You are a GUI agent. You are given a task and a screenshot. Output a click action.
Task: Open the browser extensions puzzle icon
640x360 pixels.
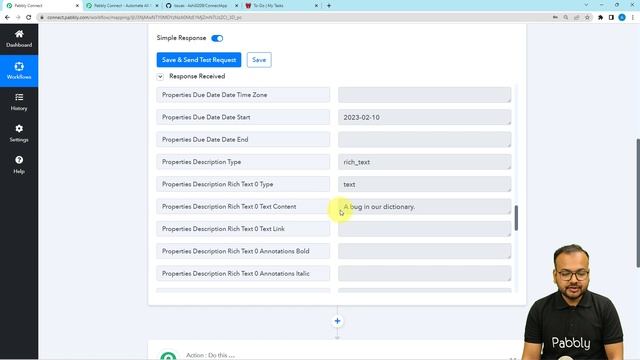[600, 17]
